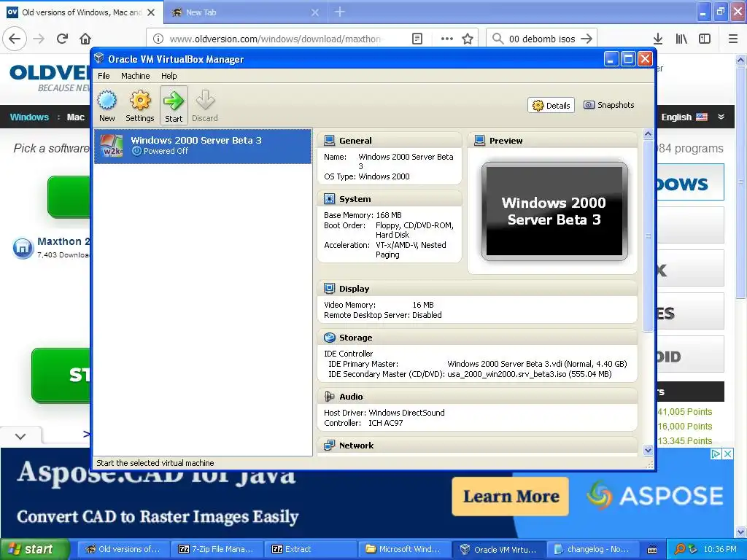Click the Learn More ad button
The height and width of the screenshot is (560, 747).
(511, 496)
